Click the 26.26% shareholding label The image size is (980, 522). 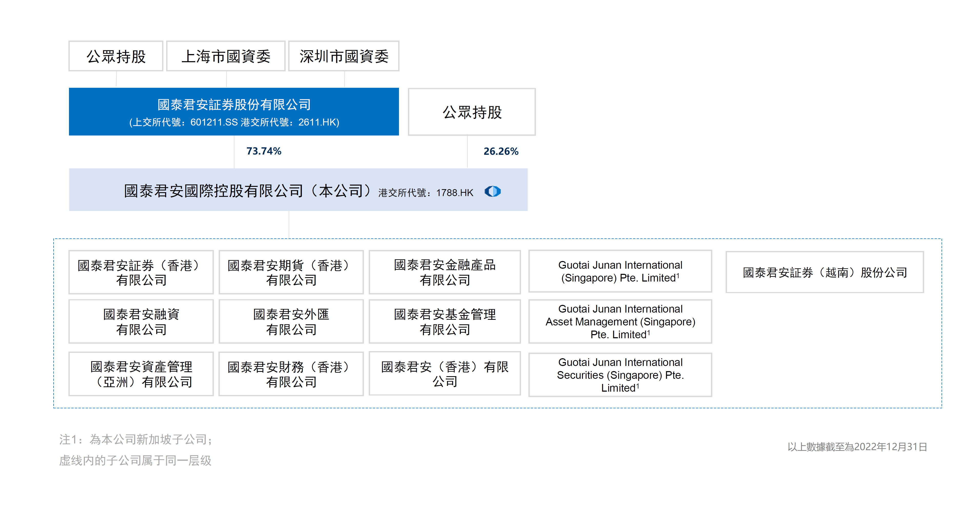501,151
